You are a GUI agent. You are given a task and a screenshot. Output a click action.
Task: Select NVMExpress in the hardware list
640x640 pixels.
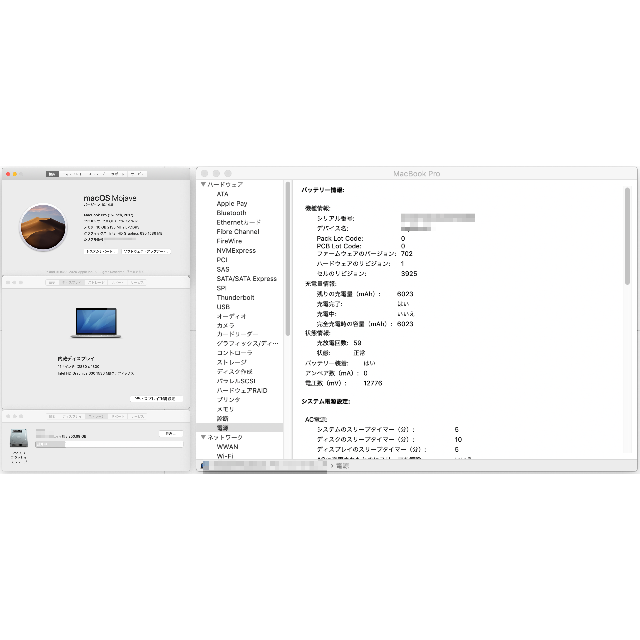(x=236, y=250)
